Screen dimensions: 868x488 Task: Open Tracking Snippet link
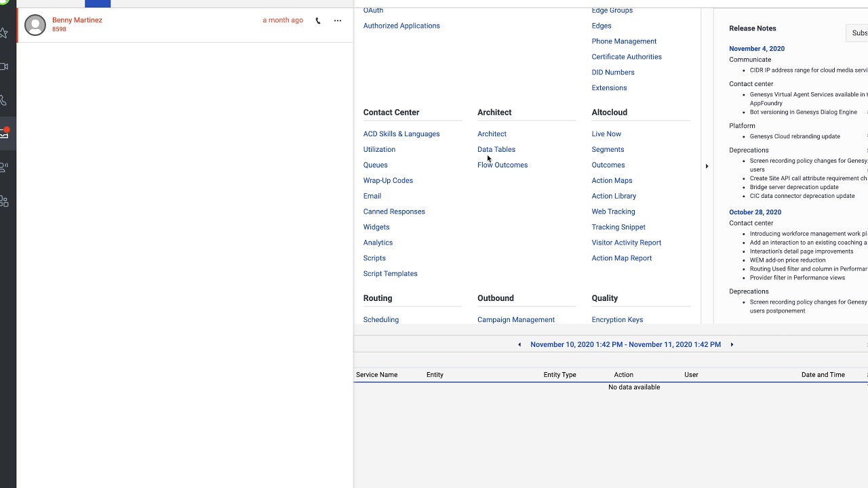[x=618, y=227]
